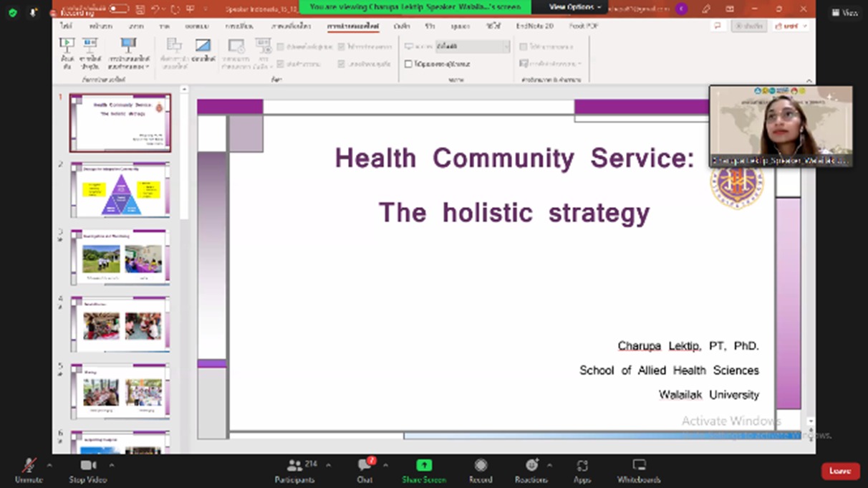This screenshot has width=868, height=488.
Task: Click the green Share Screen icon
Action: (424, 466)
